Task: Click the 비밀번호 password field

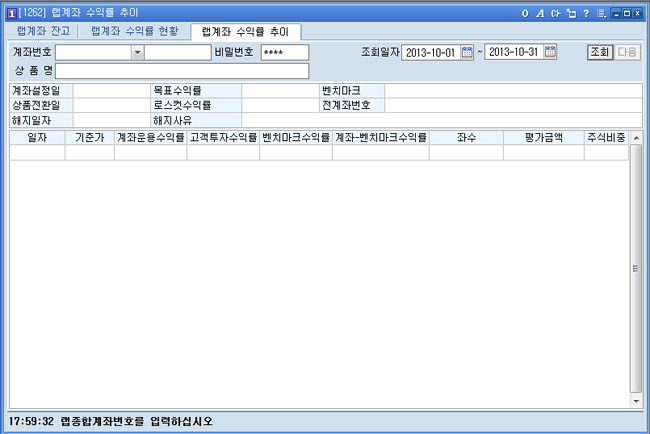Action: pyautogui.click(x=284, y=53)
